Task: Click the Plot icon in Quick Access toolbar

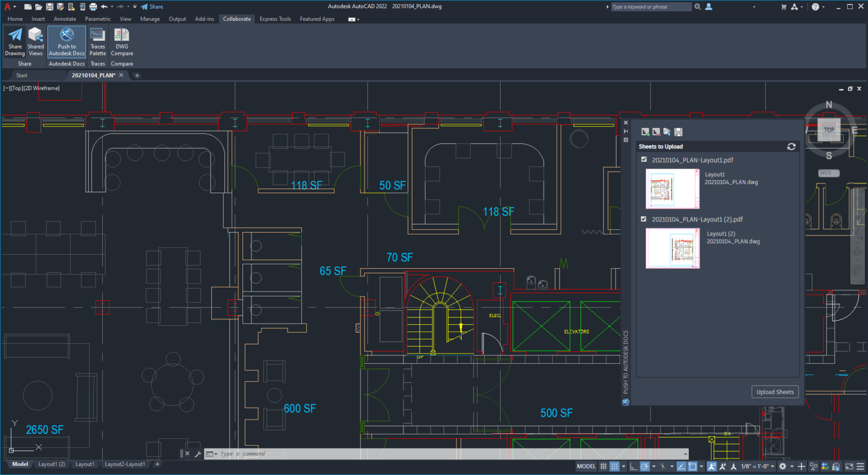Action: coord(93,6)
